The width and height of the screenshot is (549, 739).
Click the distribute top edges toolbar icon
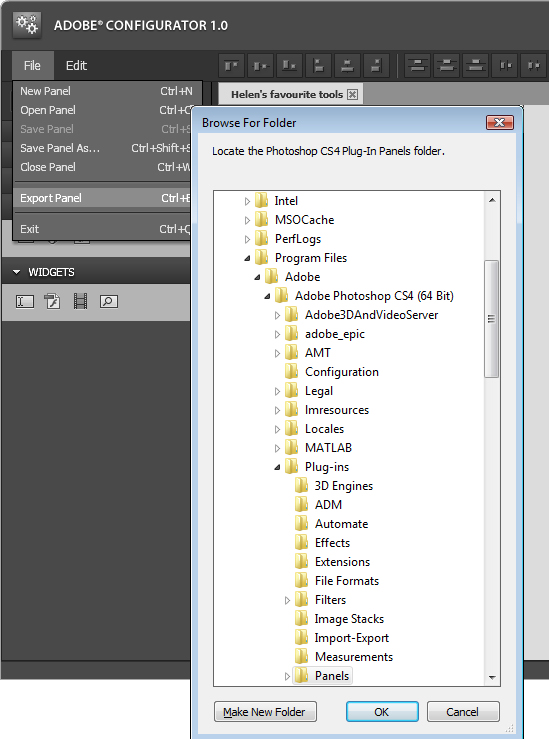click(418, 66)
